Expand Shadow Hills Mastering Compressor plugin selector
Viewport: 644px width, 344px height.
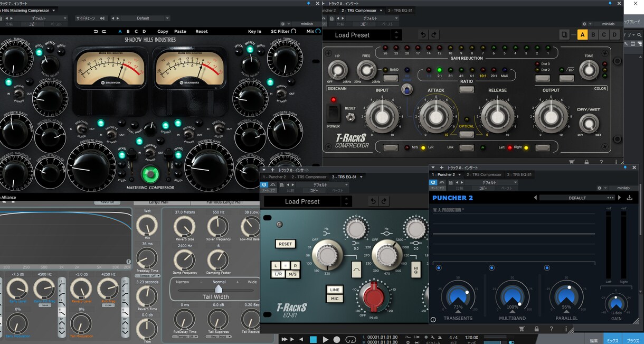[53, 10]
